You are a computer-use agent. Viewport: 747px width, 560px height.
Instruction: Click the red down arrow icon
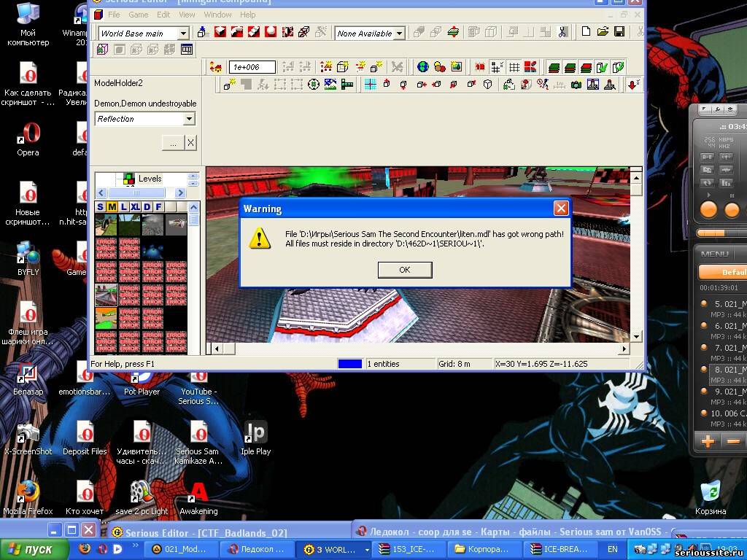coord(632,85)
